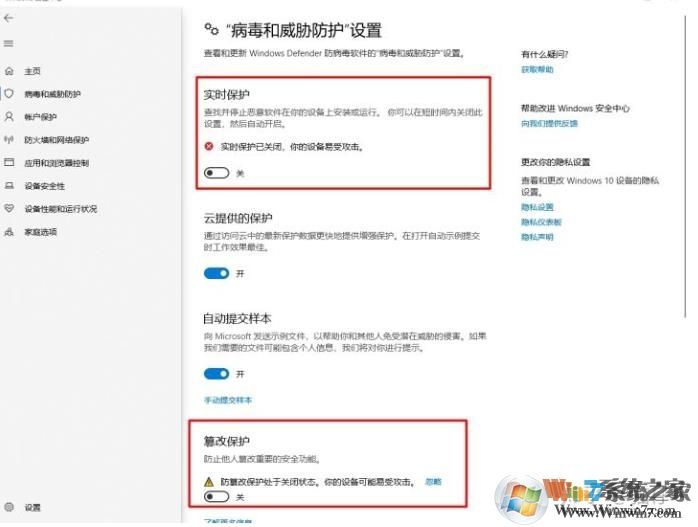Open the 隐私设置 link
Viewport: 698px width, 527px height.
537,207
